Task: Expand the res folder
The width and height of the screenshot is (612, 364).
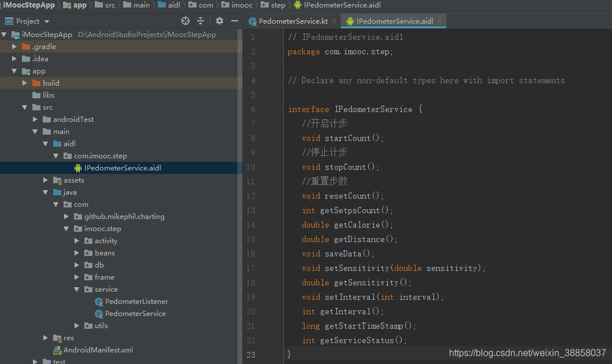Action: point(46,338)
